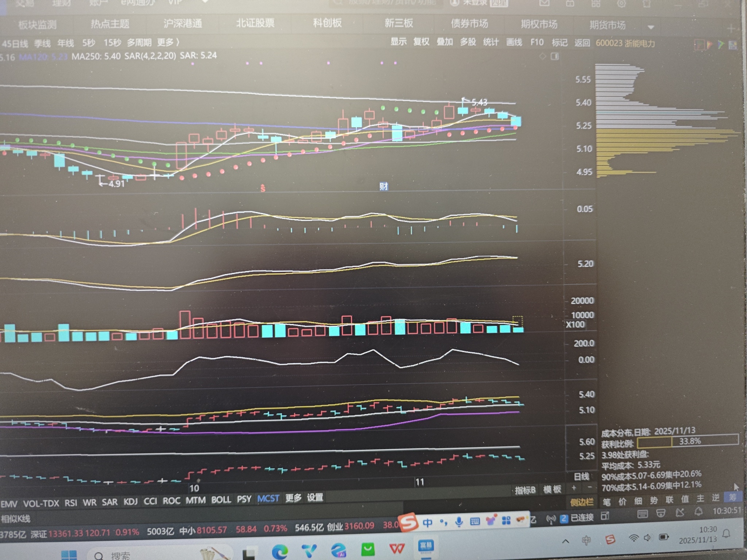The width and height of the screenshot is (747, 560).
Task: Expand the market tabs dropdown arrow
Action: pos(651,27)
